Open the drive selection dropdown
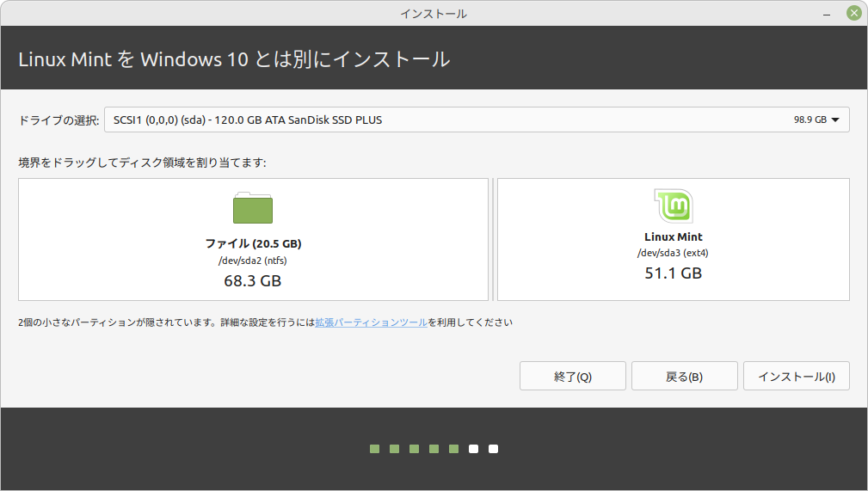 [477, 120]
